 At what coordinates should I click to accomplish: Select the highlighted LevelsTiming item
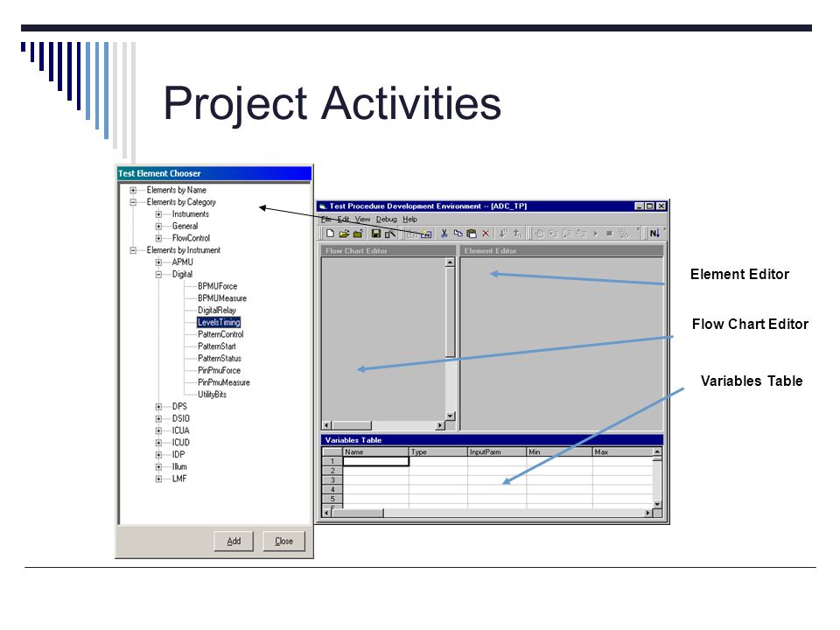click(219, 323)
